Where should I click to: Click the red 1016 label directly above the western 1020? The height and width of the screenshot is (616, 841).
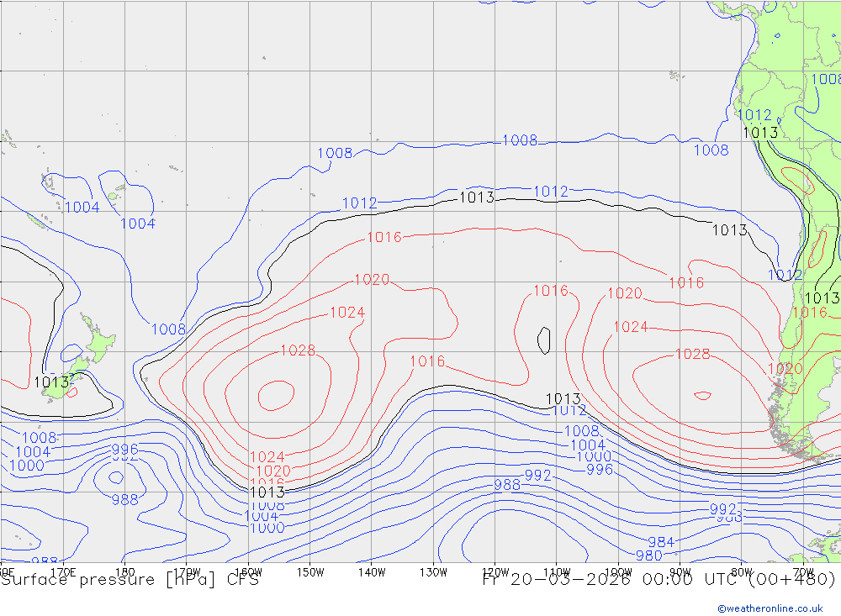(x=384, y=237)
